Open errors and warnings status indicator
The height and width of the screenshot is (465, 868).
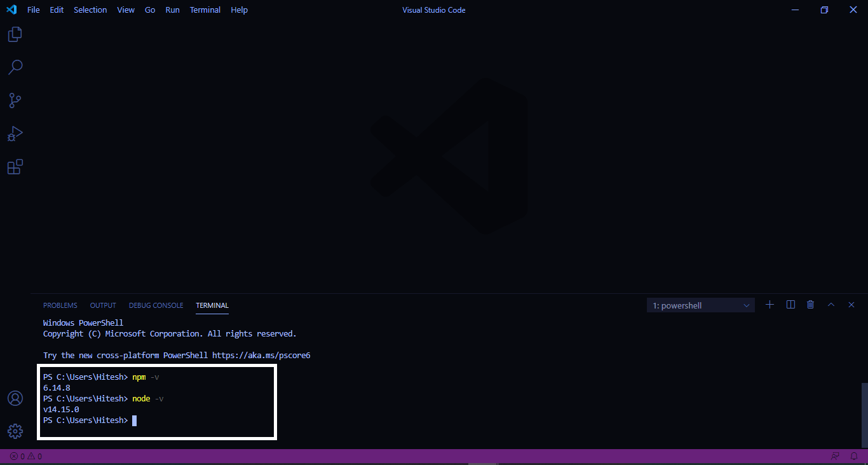[26, 456]
